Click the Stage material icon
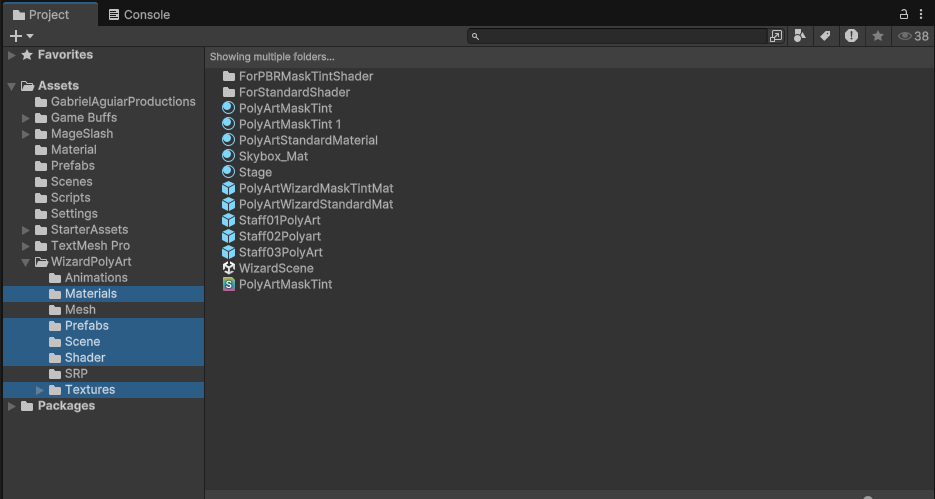Screen dimensions: 935x499 (x=228, y=172)
